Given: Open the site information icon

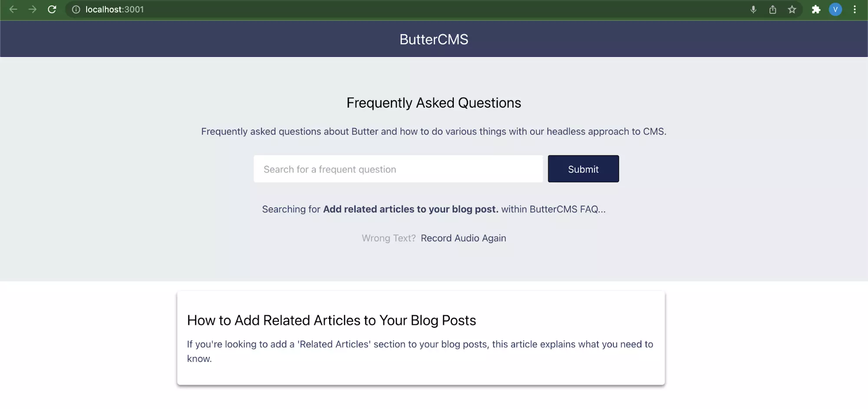Looking at the screenshot, I should (x=76, y=10).
